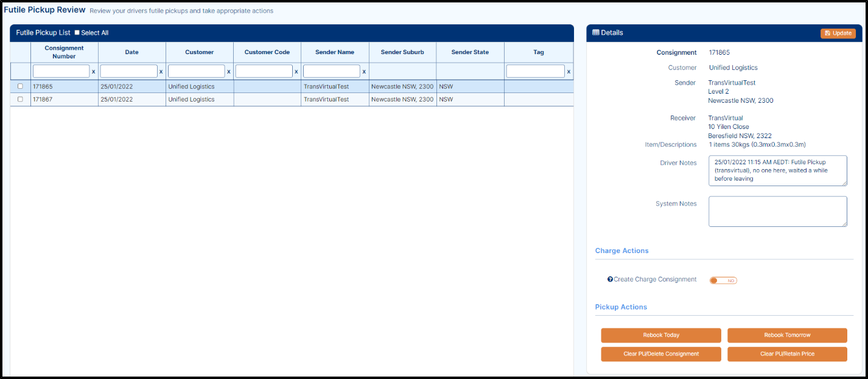The width and height of the screenshot is (868, 379).
Task: Click the help icon beside Create Charge Consignment
Action: point(610,280)
